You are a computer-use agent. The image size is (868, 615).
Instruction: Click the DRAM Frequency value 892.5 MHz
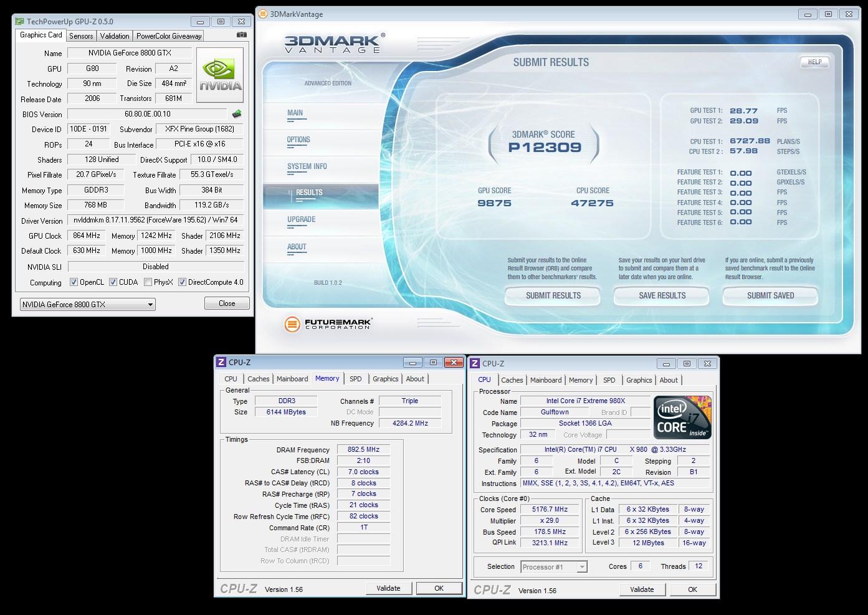pos(364,450)
